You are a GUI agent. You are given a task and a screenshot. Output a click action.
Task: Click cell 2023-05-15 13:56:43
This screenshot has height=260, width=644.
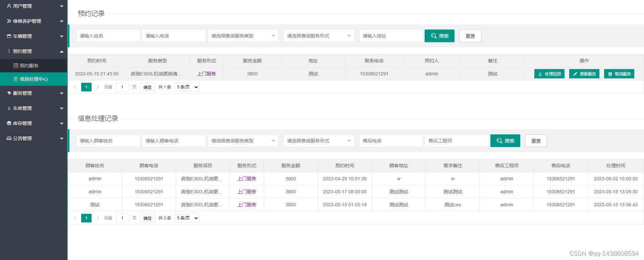616,205
